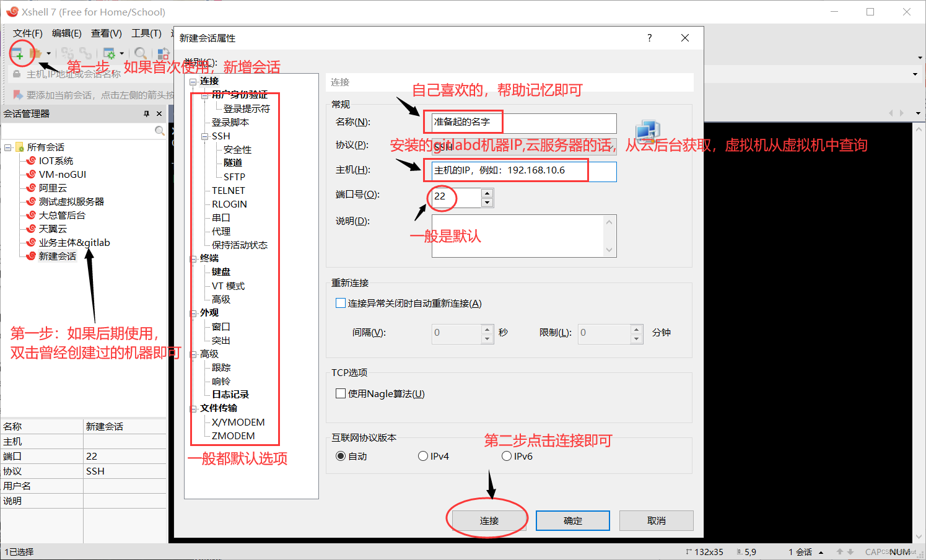Open dropdown arrow beside properties gear icon

pos(121,54)
